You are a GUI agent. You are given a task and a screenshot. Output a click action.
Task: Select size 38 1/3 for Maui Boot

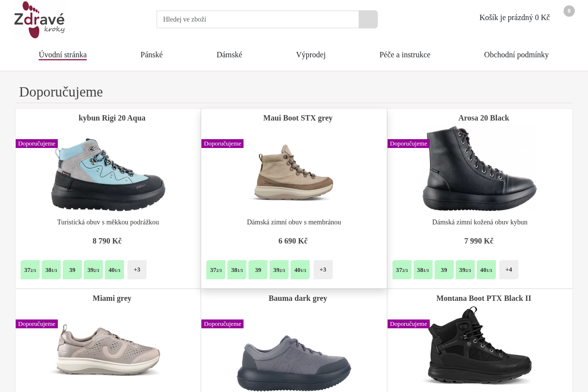pos(237,270)
